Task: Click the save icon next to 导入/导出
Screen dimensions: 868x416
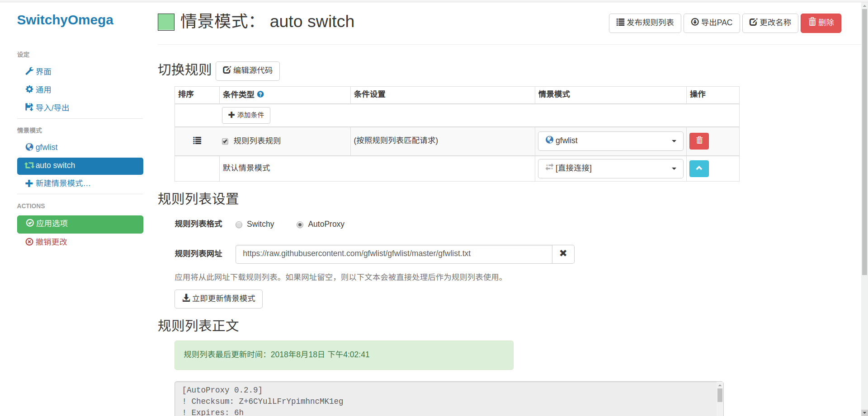Action: tap(29, 107)
